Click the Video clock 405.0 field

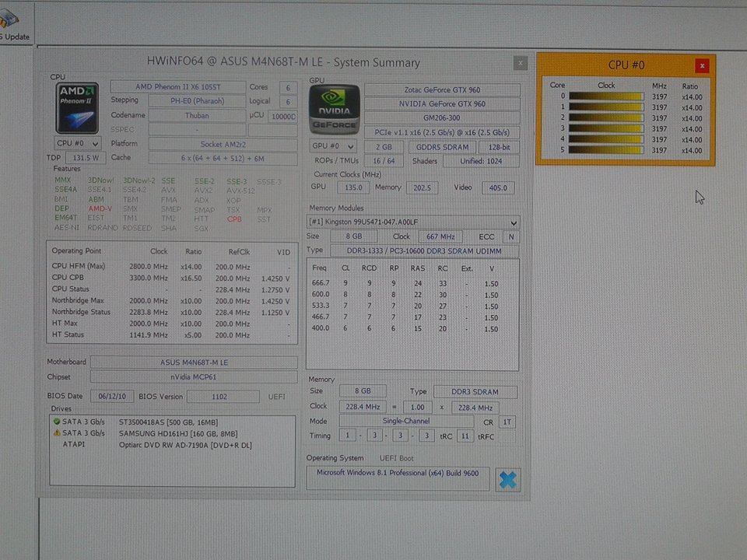[498, 187]
